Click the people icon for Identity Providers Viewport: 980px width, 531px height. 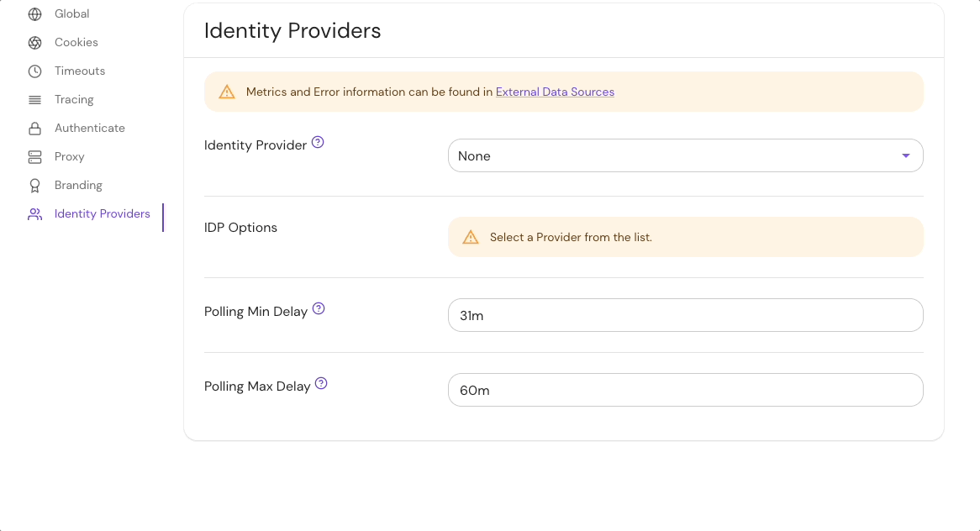34,213
